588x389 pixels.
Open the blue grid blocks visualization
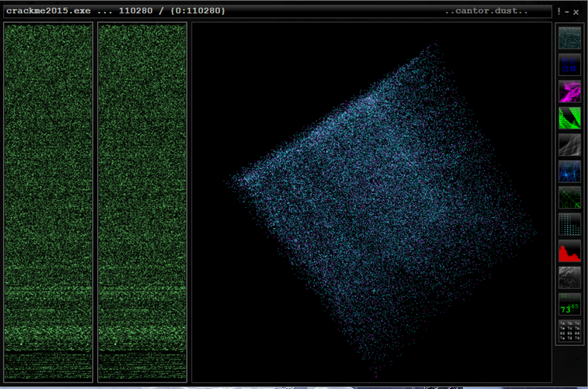pyautogui.click(x=569, y=65)
